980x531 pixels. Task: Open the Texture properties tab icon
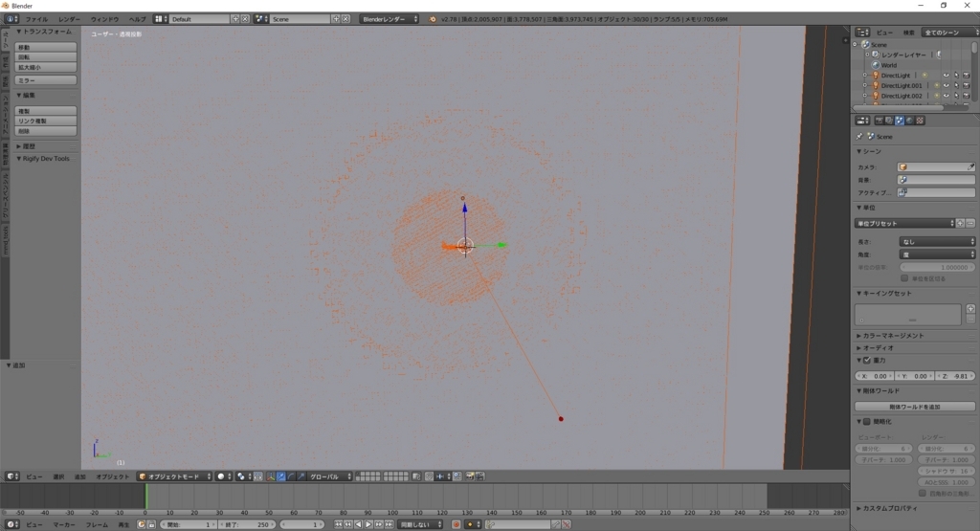920,121
